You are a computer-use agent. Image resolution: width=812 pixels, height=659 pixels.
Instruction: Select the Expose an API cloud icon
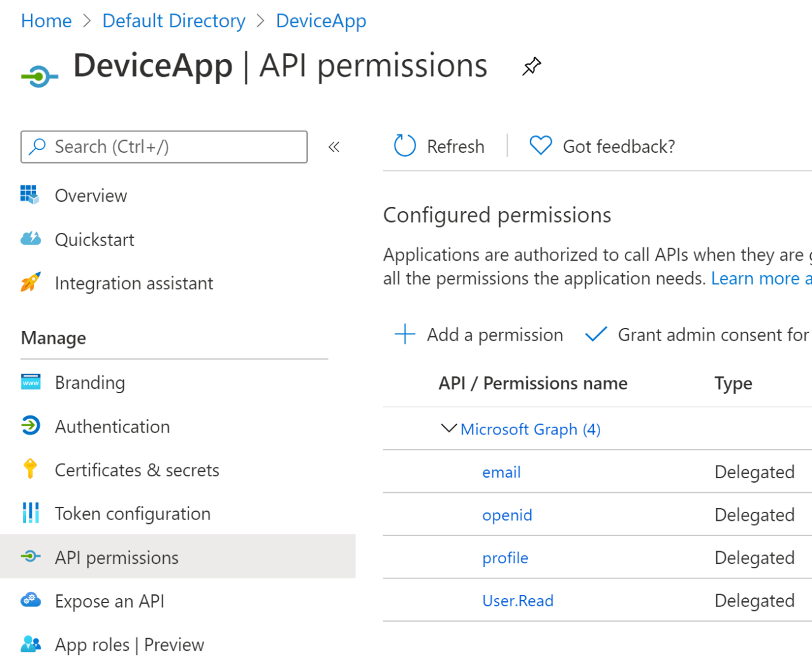pos(30,601)
